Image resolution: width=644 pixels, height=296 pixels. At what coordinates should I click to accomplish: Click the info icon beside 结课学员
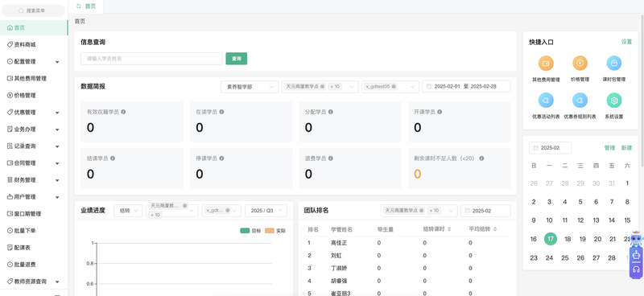pyautogui.click(x=113, y=158)
